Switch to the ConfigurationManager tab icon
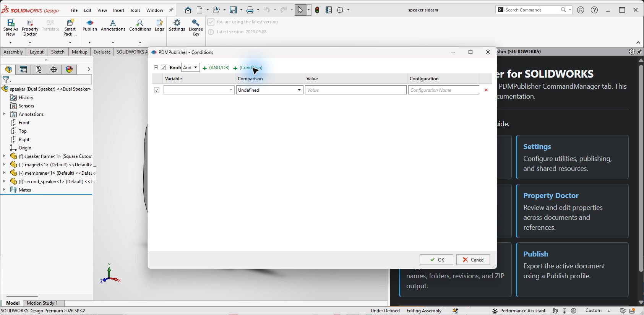This screenshot has width=644, height=315. coord(39,69)
